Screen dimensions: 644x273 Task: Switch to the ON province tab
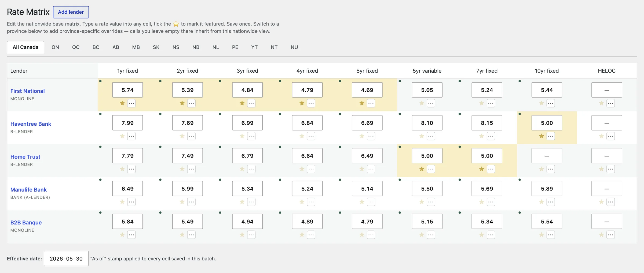pos(55,47)
